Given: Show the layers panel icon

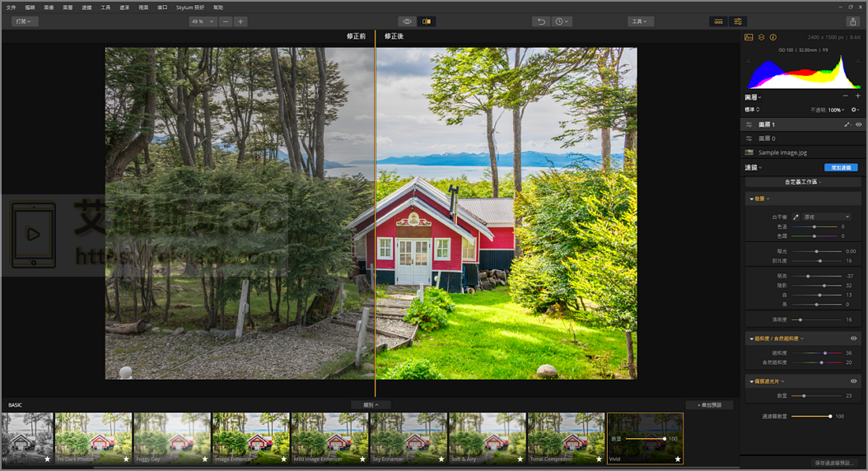Looking at the screenshot, I should tap(761, 37).
